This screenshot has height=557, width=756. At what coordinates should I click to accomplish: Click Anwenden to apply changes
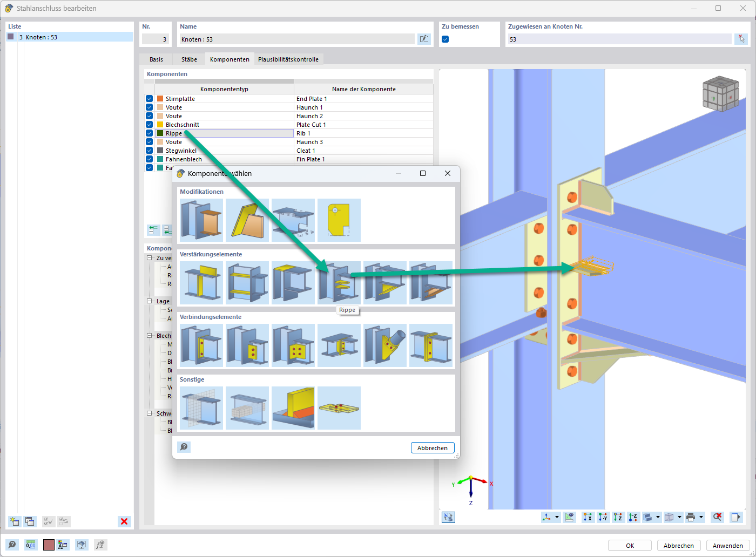(727, 546)
